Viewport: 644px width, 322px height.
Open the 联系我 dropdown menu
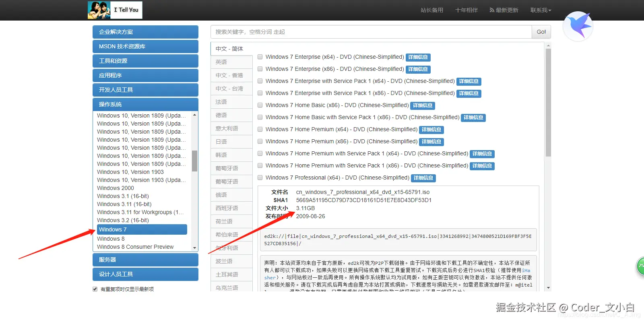[x=541, y=10]
